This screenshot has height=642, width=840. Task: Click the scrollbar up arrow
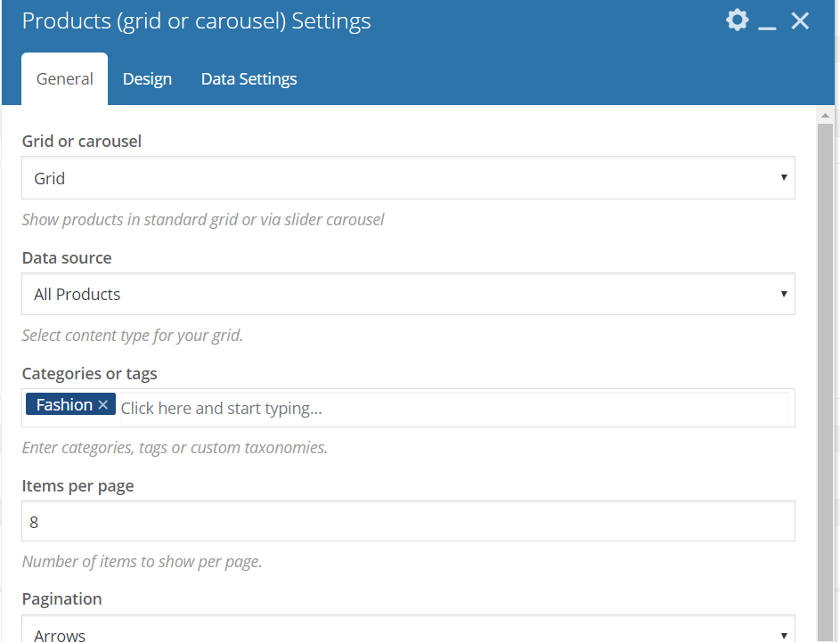(825, 115)
